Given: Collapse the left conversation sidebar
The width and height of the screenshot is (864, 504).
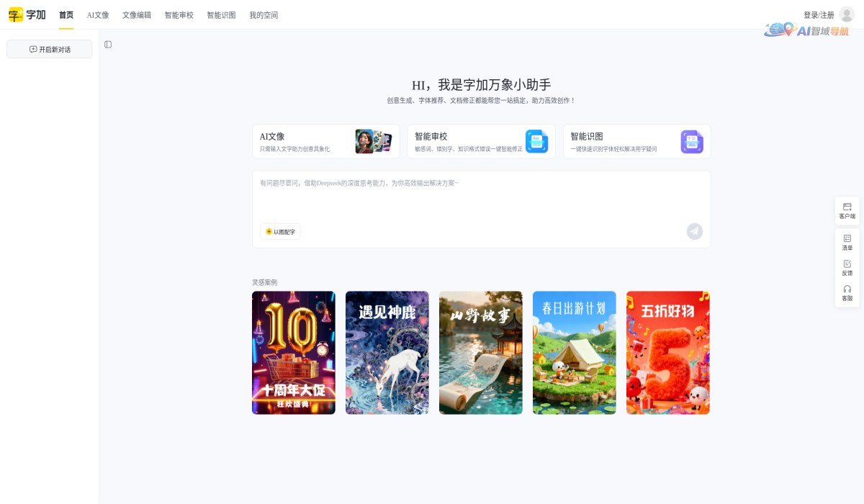Looking at the screenshot, I should pyautogui.click(x=108, y=44).
